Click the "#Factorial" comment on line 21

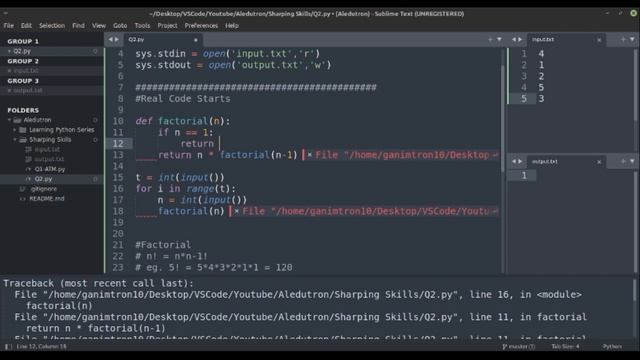click(163, 245)
